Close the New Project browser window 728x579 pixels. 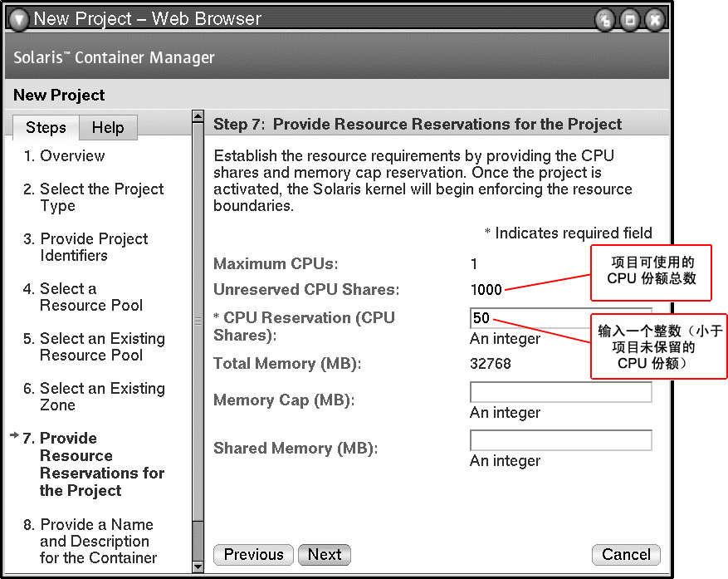[655, 20]
